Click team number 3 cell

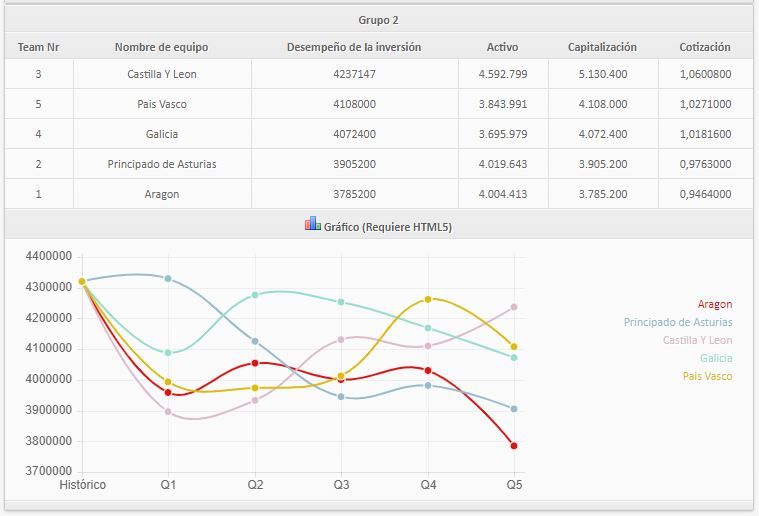click(38, 74)
